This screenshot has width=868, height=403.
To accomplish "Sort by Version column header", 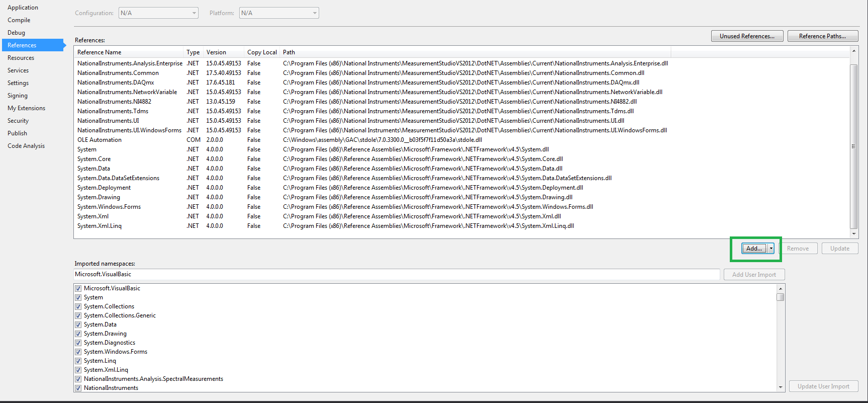I will 224,52.
